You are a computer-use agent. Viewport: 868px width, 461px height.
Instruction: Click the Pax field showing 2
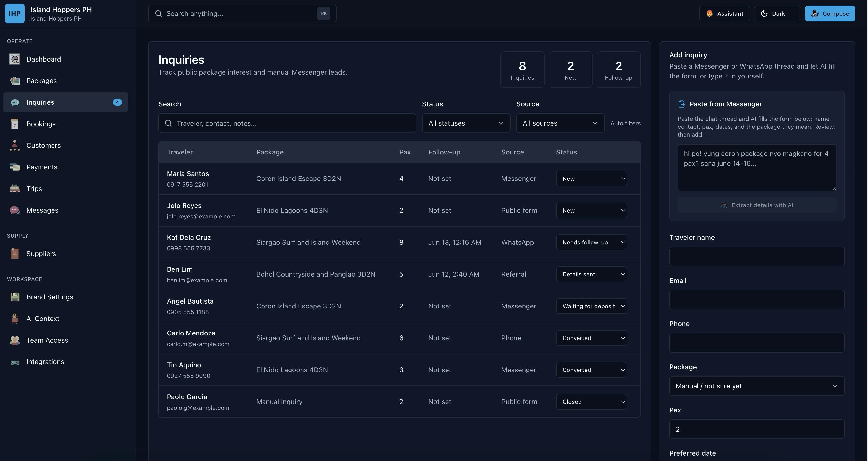756,429
